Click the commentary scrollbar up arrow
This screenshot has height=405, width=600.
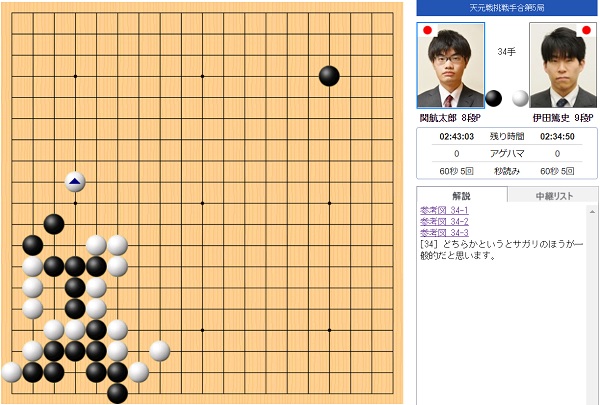[x=592, y=212]
